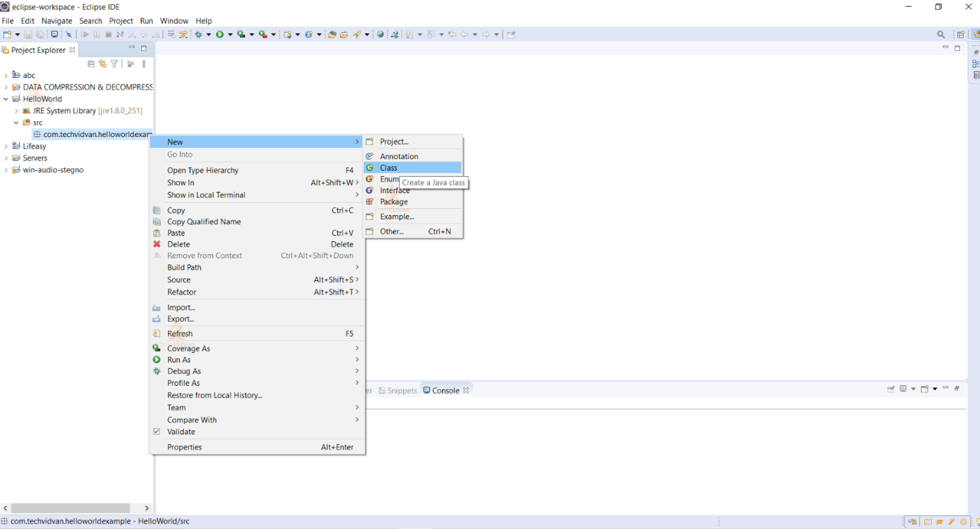Click Import... in the context menu
The height and width of the screenshot is (529, 980).
257,308
